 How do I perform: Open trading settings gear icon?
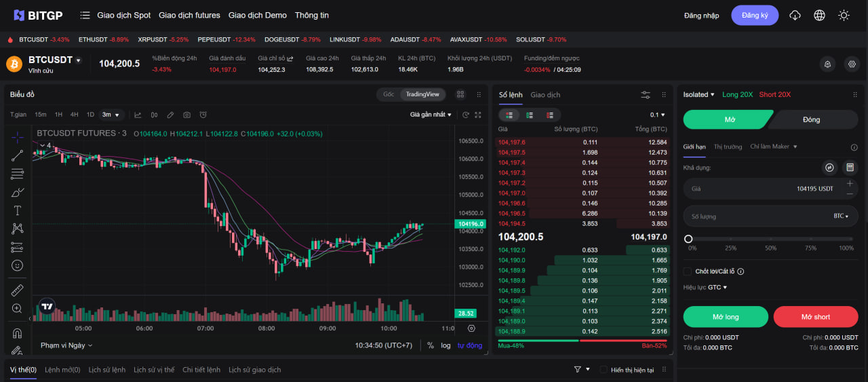click(x=852, y=64)
